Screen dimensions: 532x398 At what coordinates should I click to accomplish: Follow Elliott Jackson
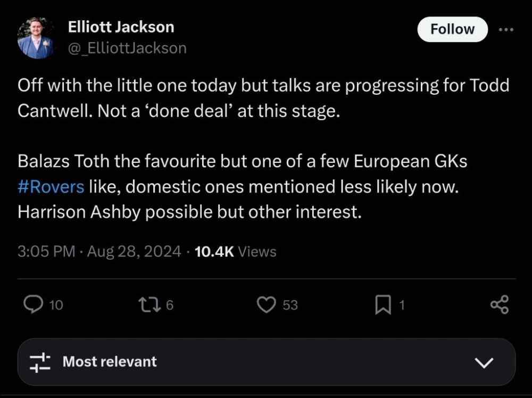coord(452,29)
